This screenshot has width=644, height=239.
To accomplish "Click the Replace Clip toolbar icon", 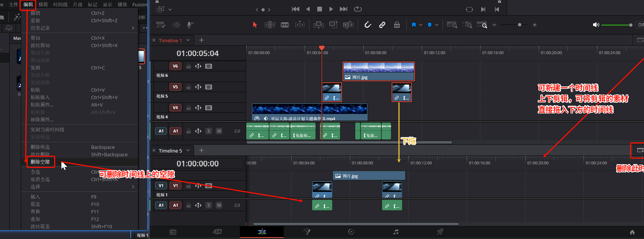I will click(348, 25).
